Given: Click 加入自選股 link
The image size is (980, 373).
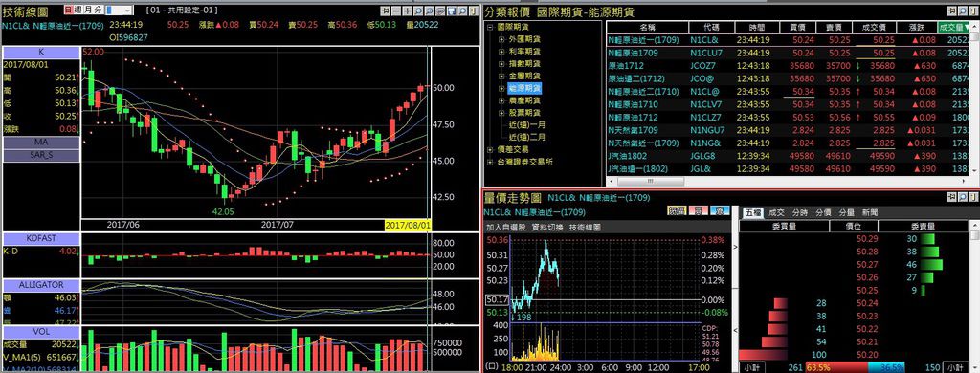Looking at the screenshot, I should [x=505, y=228].
